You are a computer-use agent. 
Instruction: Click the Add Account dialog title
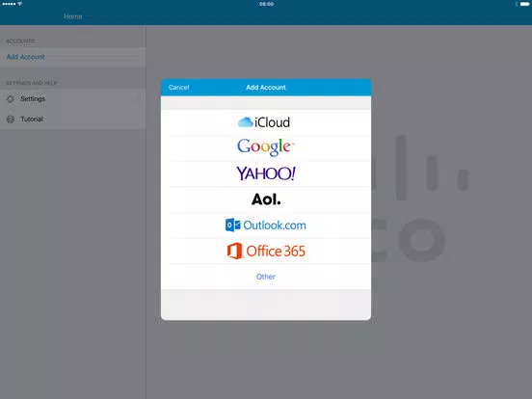pyautogui.click(x=266, y=88)
